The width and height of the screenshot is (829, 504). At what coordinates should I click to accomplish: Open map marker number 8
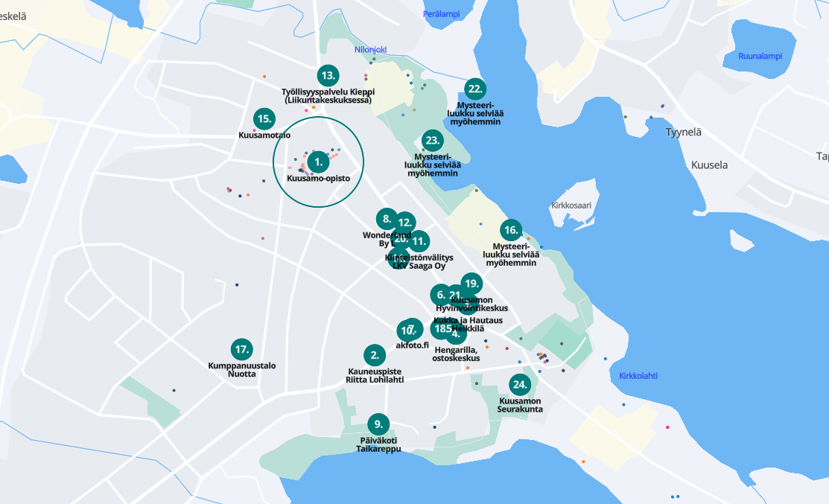coord(387,219)
